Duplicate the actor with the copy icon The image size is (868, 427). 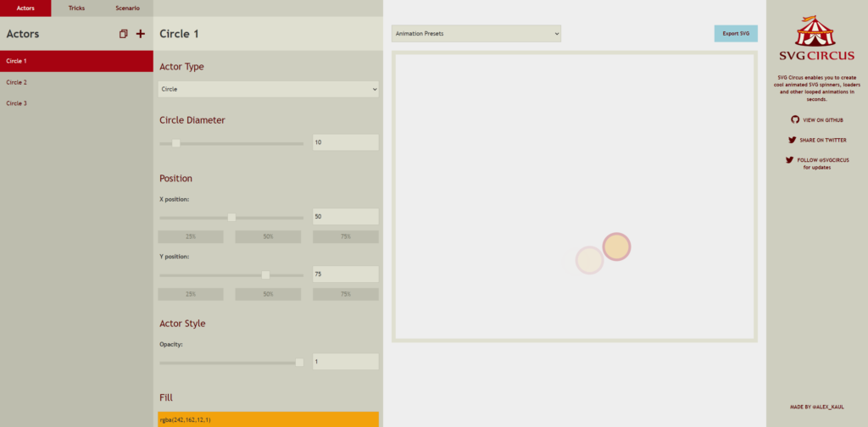(x=124, y=34)
